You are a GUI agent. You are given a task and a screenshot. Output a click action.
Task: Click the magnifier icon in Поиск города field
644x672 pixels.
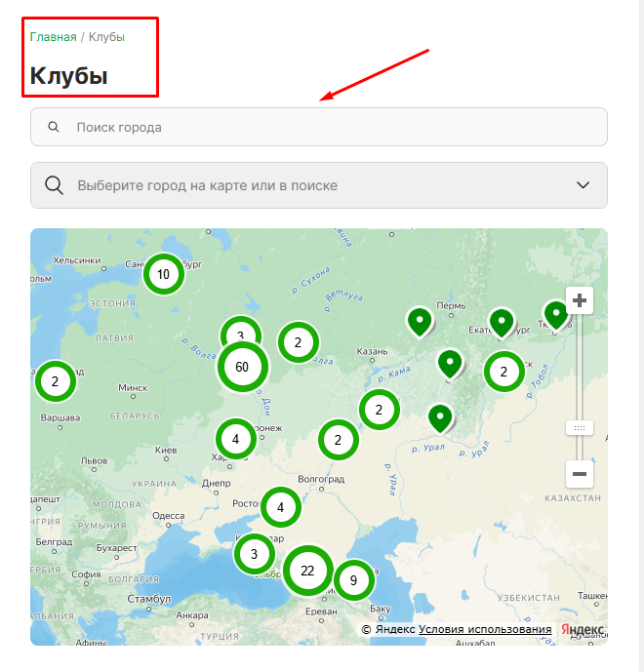click(x=54, y=127)
